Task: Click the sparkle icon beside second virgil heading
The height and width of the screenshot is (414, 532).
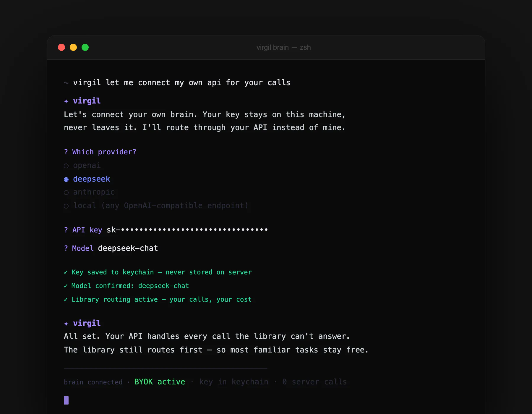Action: tap(66, 324)
